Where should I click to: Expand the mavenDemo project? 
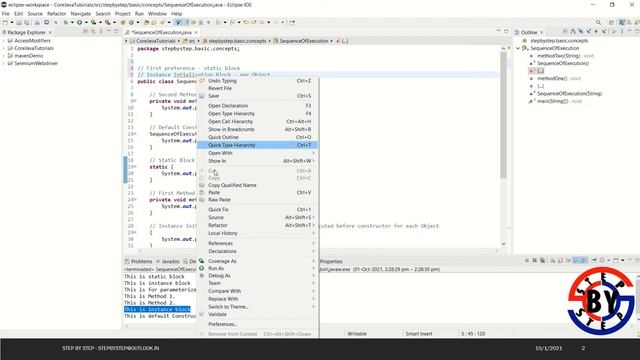(x=4, y=56)
